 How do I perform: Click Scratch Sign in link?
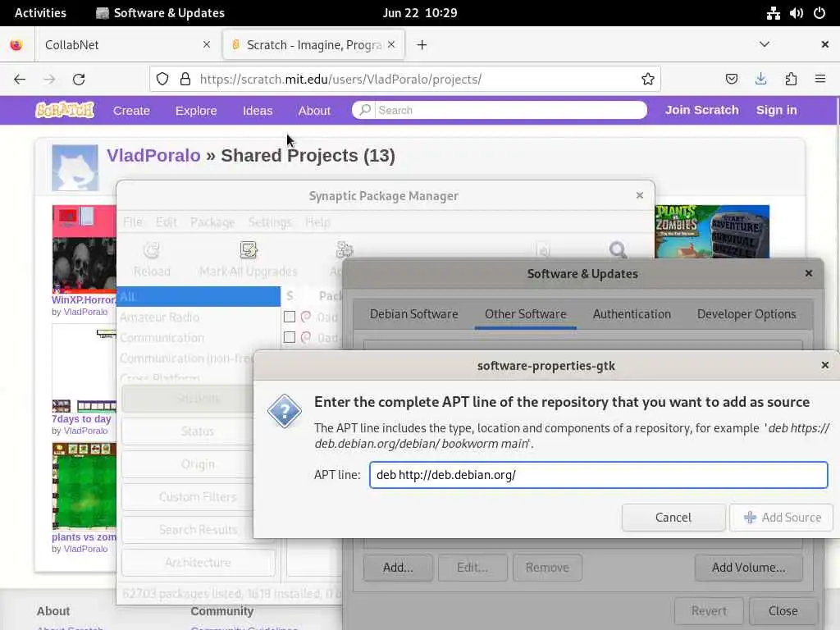pos(776,110)
